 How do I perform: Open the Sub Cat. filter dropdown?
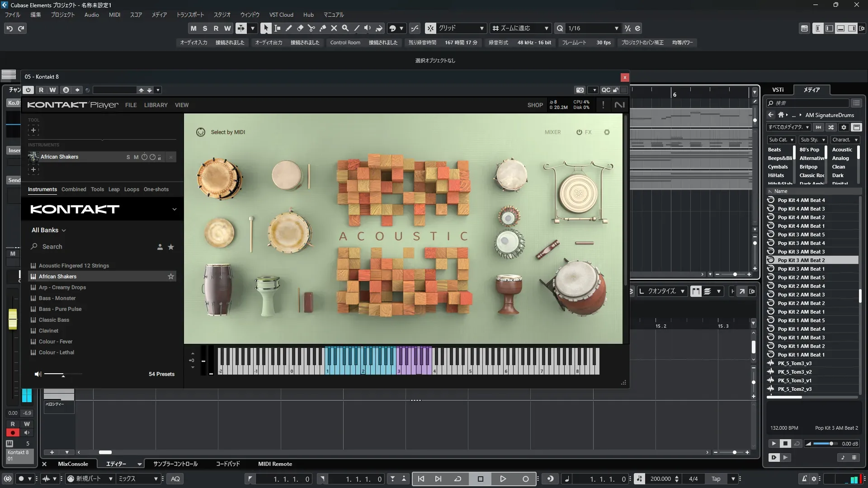tap(781, 140)
